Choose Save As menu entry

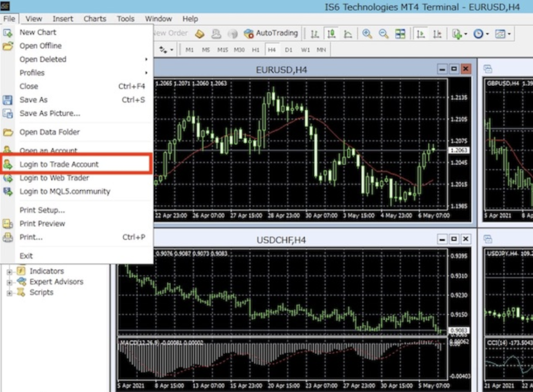click(77, 100)
